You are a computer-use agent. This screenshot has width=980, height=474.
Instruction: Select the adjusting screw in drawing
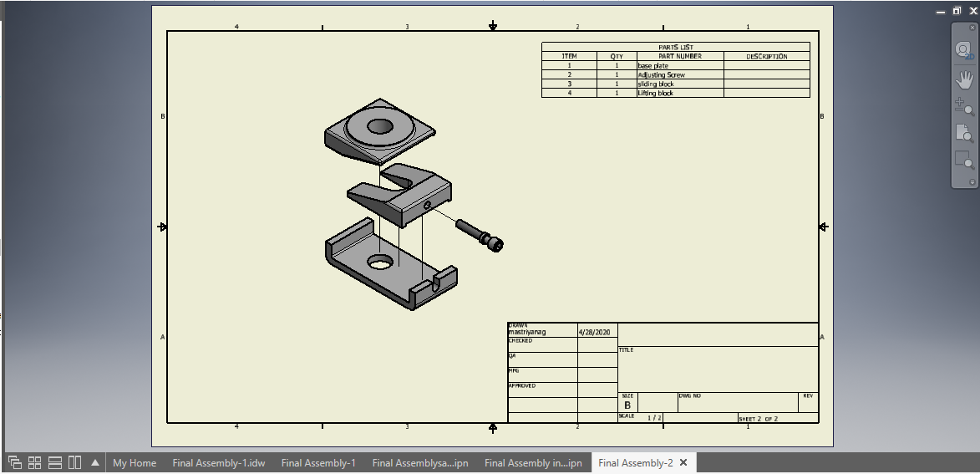click(x=480, y=235)
